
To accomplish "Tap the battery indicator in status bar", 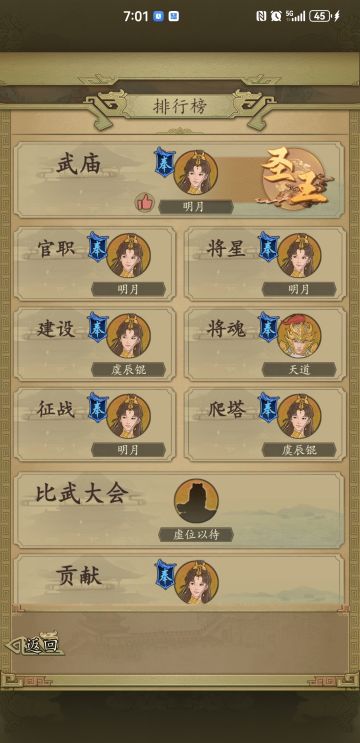I will [x=320, y=16].
